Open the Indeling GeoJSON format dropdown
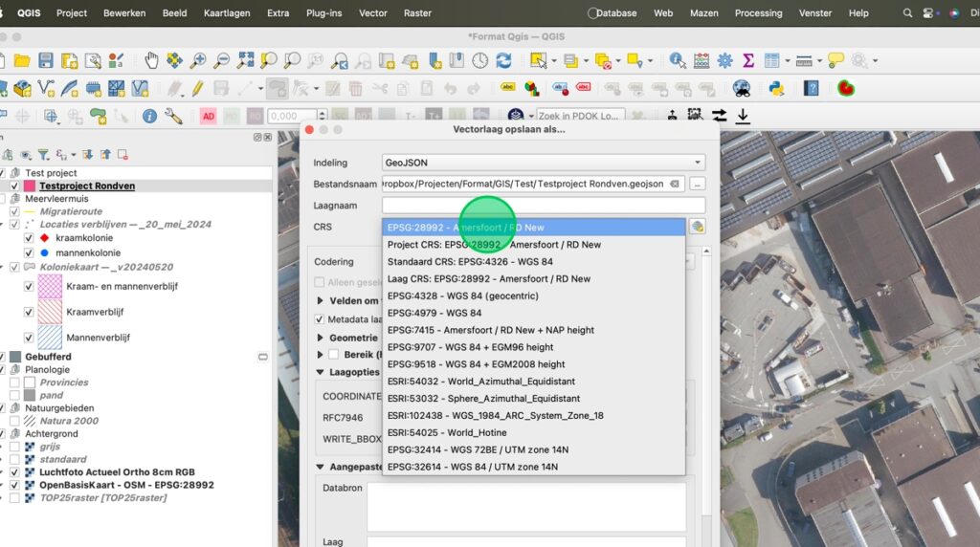Screen dimensions: 980x547 [543, 163]
